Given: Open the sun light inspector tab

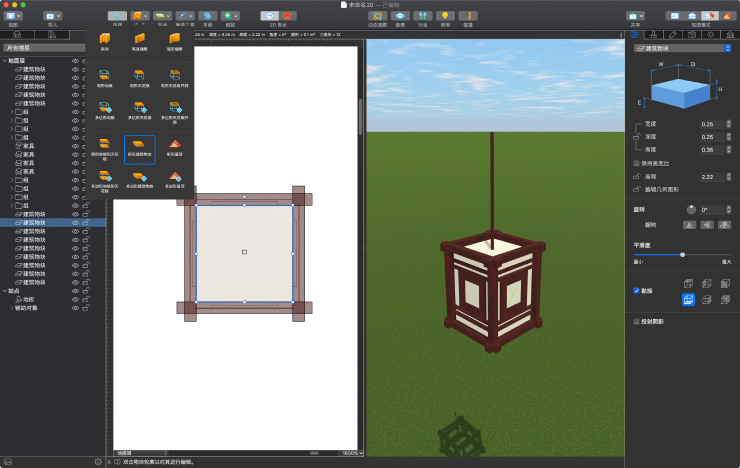Looking at the screenshot, I should point(711,35).
